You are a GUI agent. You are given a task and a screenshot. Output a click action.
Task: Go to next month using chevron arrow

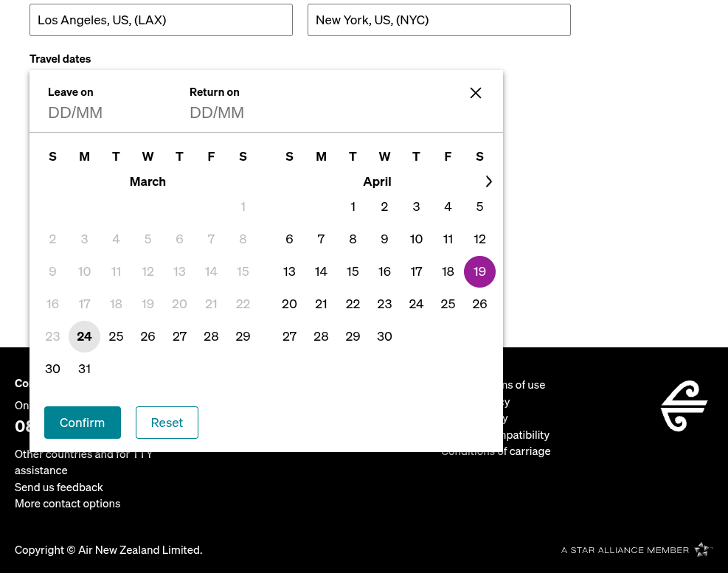488,181
